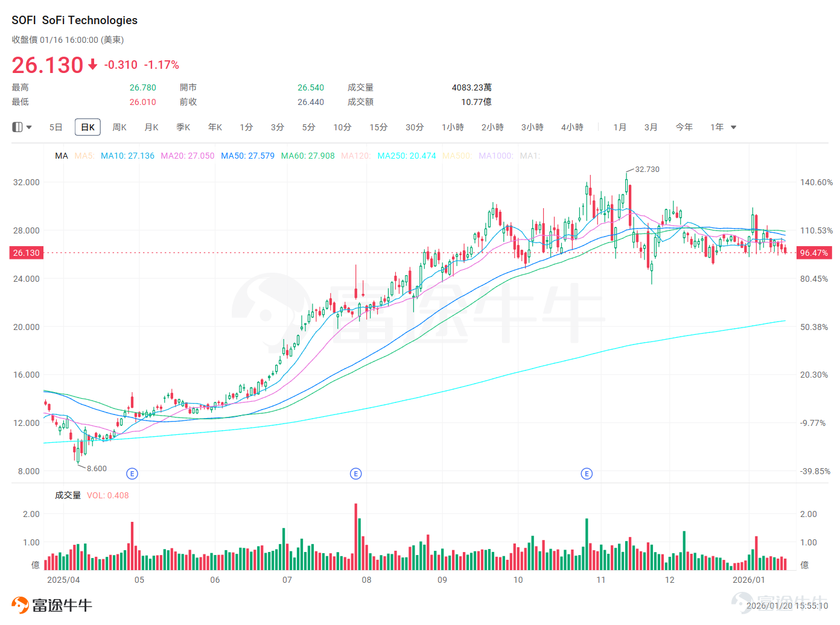Click the 8.600 low price label
The width and height of the screenshot is (840, 625).
(97, 469)
